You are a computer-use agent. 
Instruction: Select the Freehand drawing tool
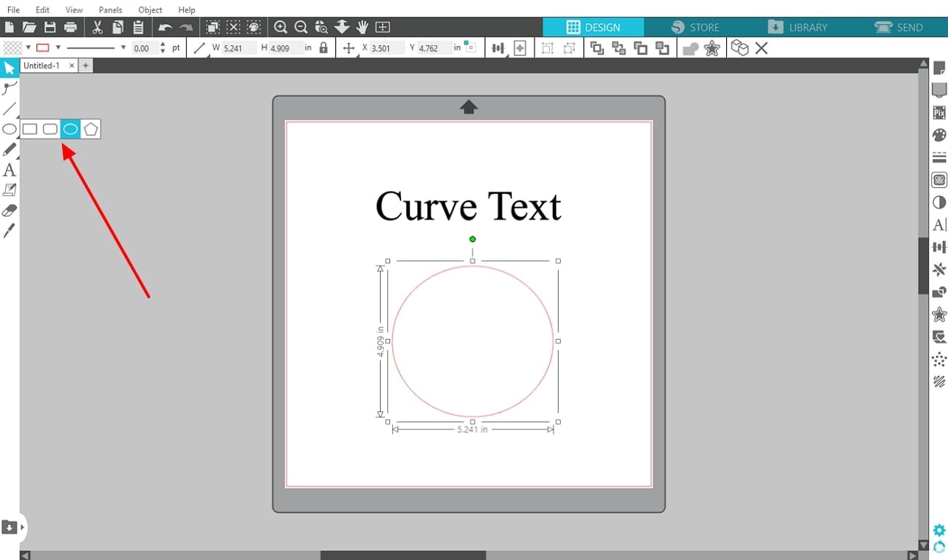9,149
